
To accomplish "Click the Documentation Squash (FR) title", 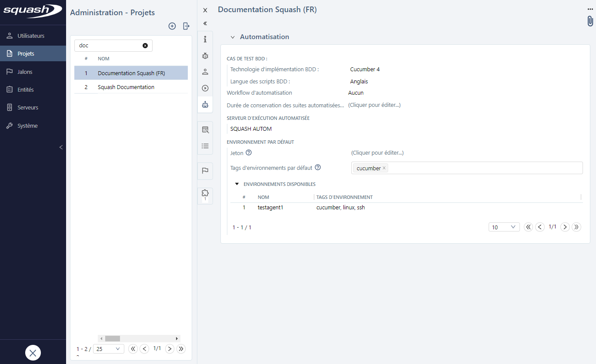I will (267, 10).
